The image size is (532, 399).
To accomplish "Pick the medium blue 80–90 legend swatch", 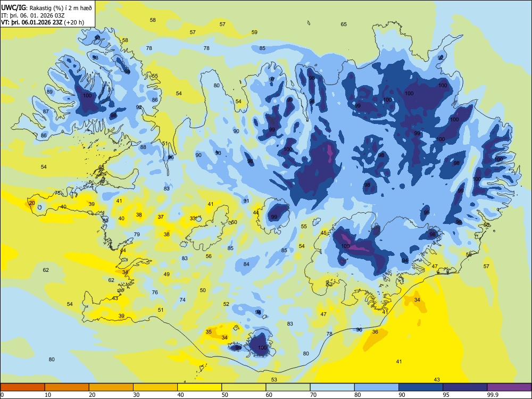I will [377, 387].
